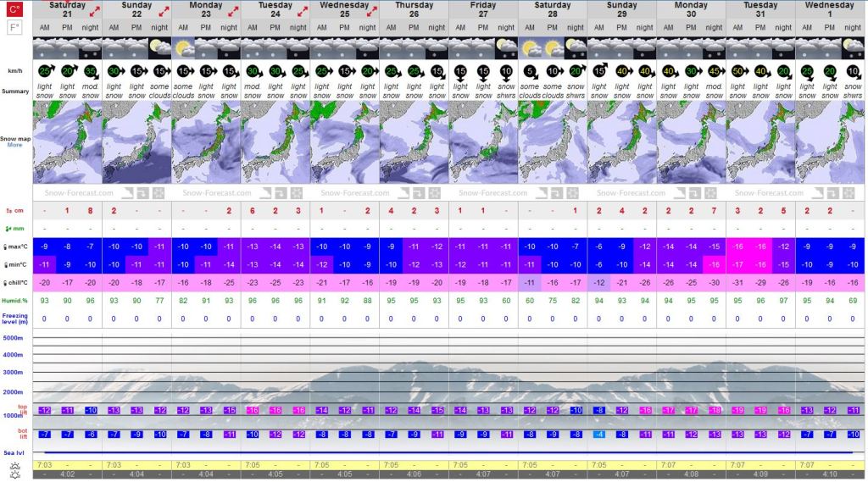This screenshot has width=868, height=482.
Task: Select Sunday 22 night moon cloud icon
Action: pyautogui.click(x=160, y=47)
